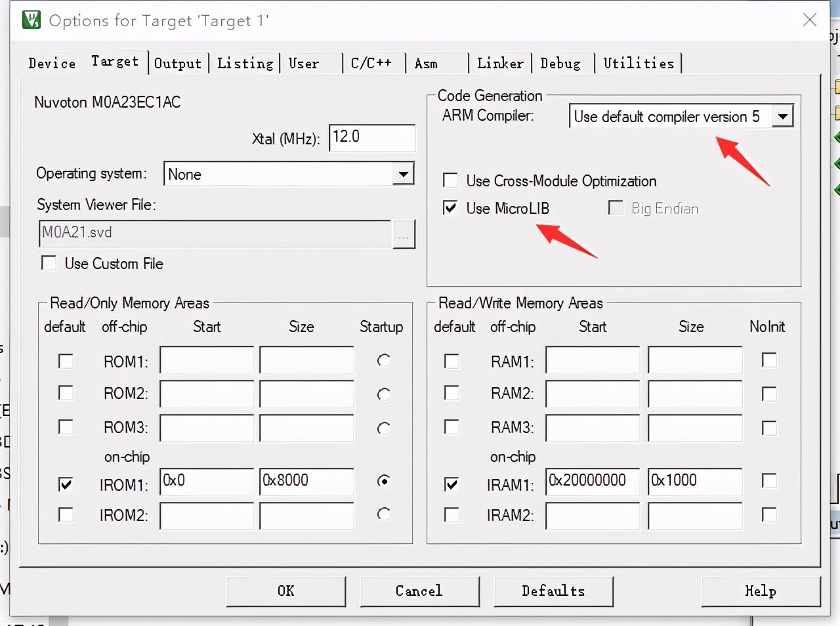Open the Help button
Image resolution: width=840 pixels, height=626 pixels.
(x=761, y=591)
